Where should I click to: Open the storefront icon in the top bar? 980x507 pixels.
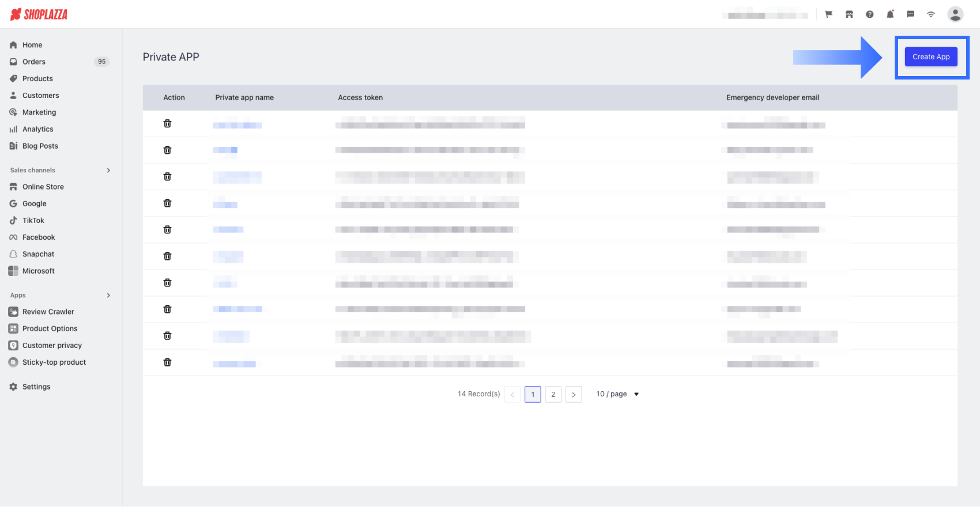849,14
